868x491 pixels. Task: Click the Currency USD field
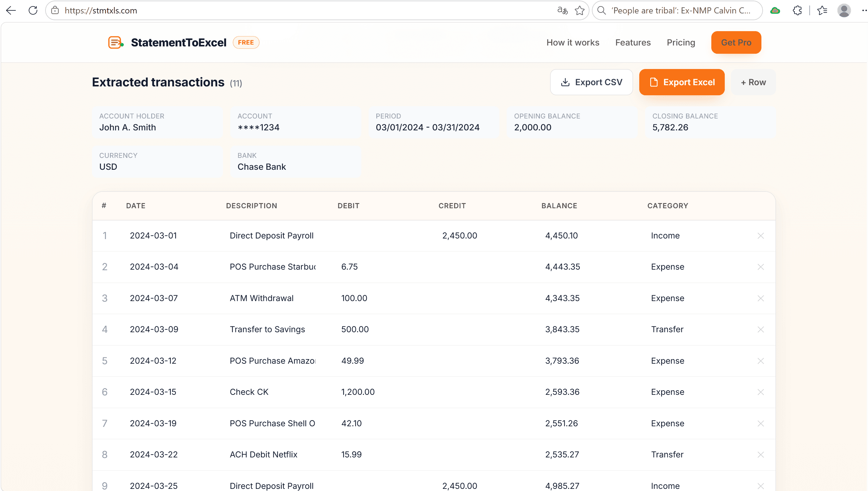coord(158,162)
